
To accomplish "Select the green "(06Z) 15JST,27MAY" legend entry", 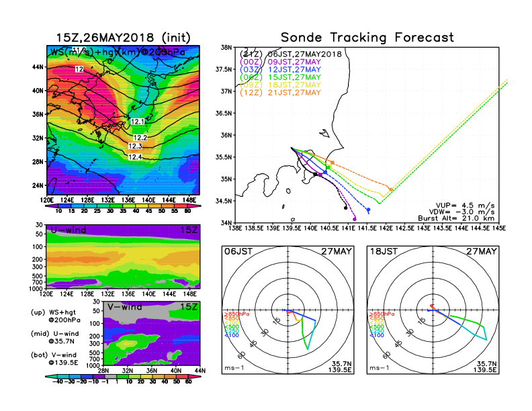I will [280, 77].
